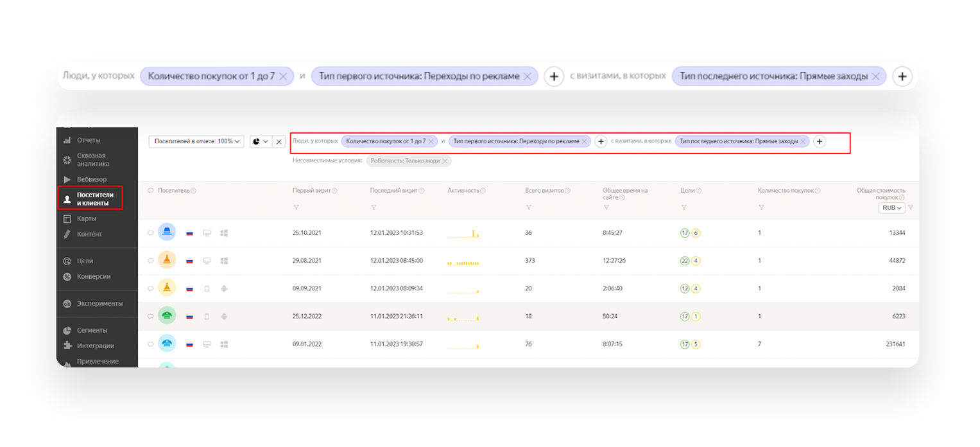Click the filter funnel under Всего визитов
This screenshot has height=447, width=980.
click(528, 207)
